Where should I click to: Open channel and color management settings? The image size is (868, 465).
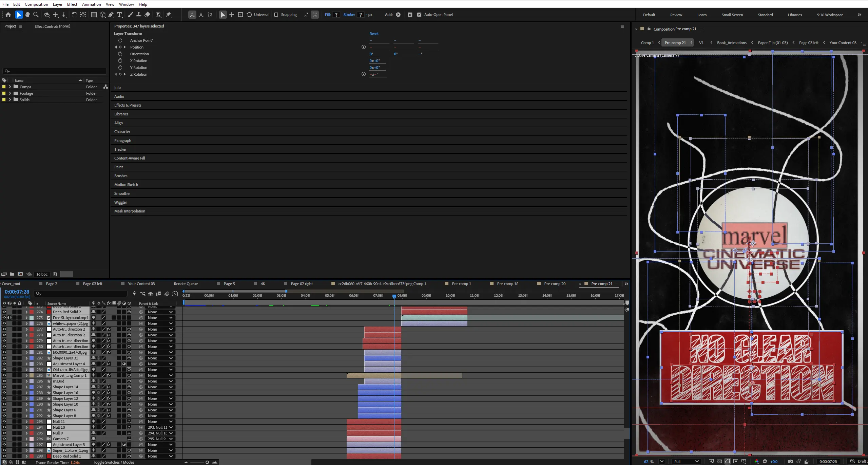coord(757,462)
